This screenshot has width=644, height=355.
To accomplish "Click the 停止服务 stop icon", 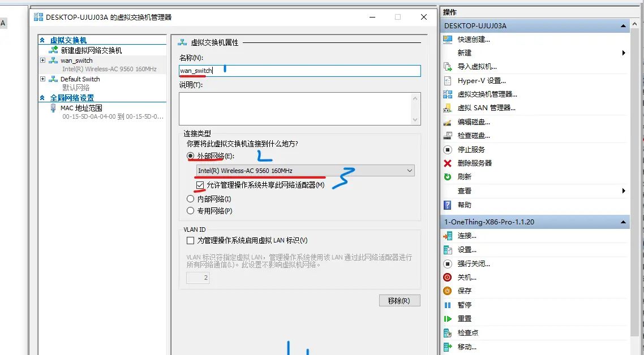I will [x=448, y=149].
